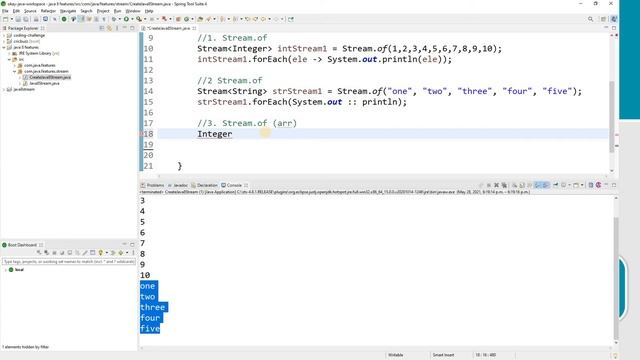This screenshot has height=360, width=640.
Task: Minimize the Package Explorer view
Action: coord(124,28)
